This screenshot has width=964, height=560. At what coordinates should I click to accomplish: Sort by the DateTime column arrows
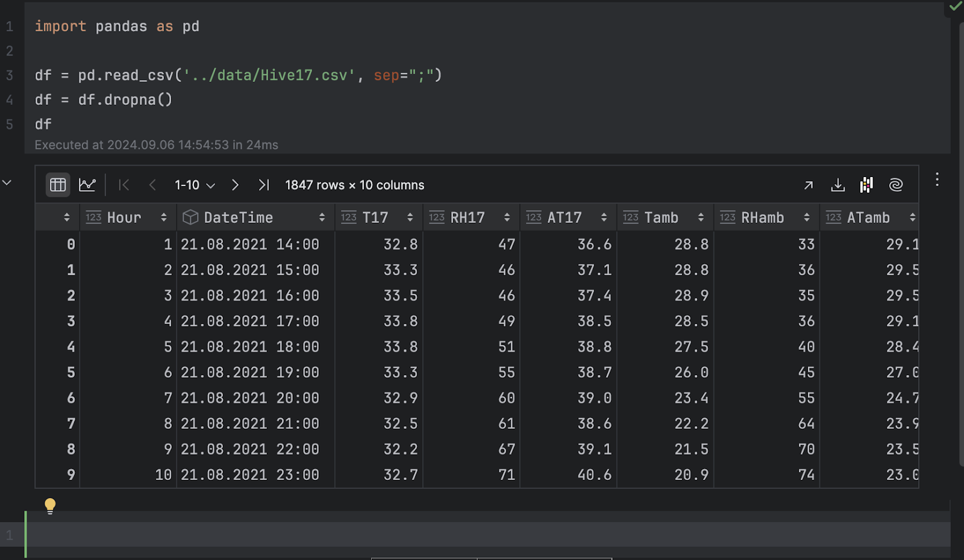(322, 217)
